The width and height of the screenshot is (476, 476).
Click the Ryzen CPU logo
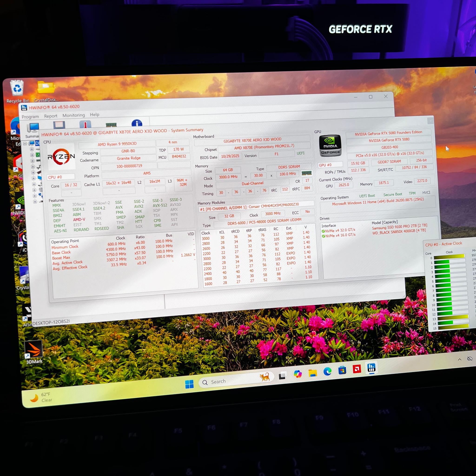pos(61,157)
